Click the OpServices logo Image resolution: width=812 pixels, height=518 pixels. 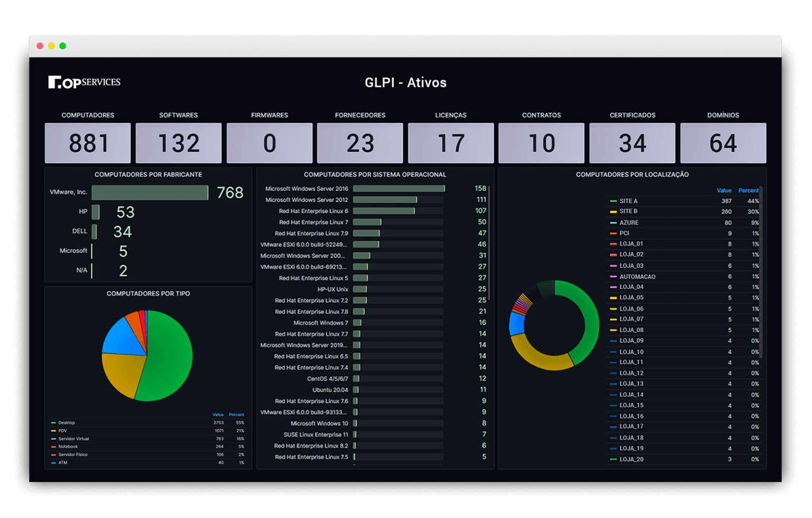(x=84, y=82)
